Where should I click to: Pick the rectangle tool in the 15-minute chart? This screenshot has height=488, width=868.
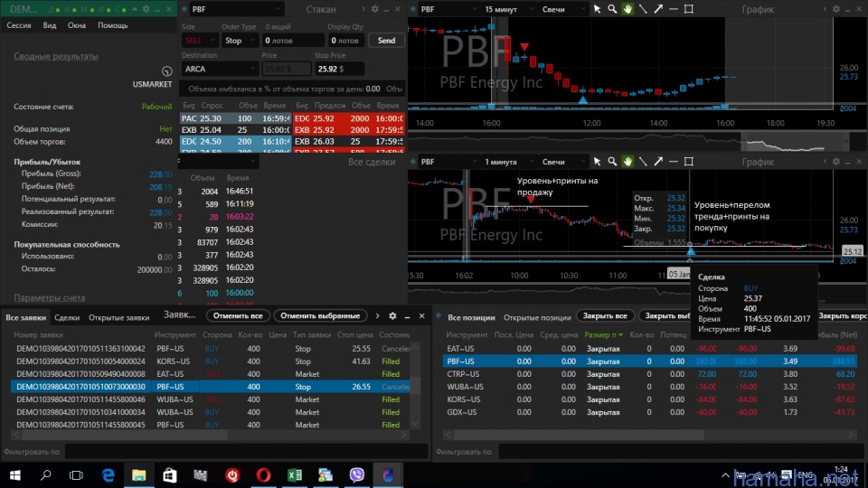tap(689, 9)
